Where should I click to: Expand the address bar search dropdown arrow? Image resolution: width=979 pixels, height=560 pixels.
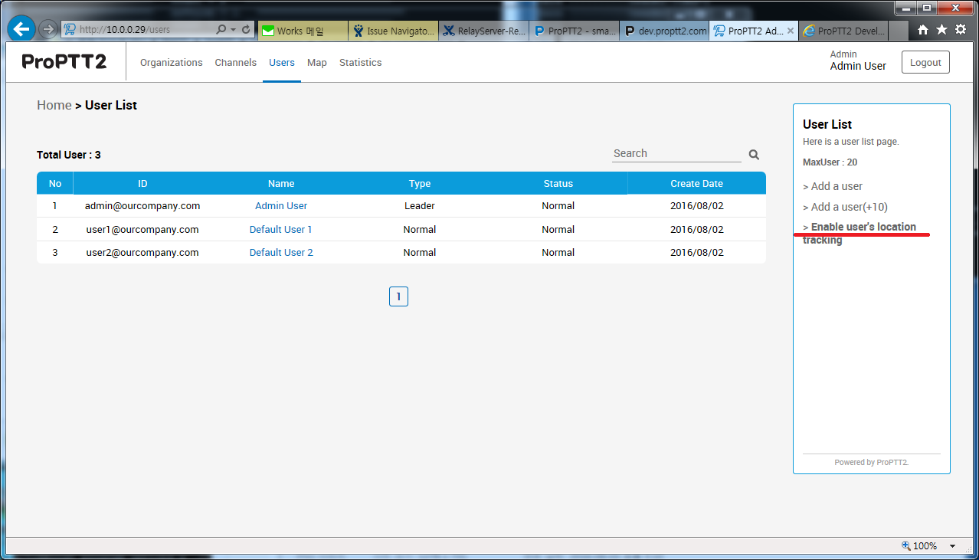[233, 30]
